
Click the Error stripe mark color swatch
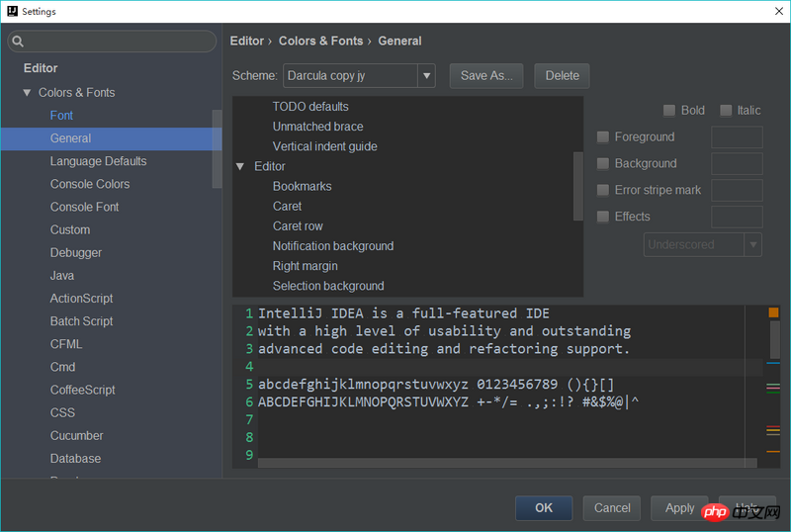coord(737,190)
